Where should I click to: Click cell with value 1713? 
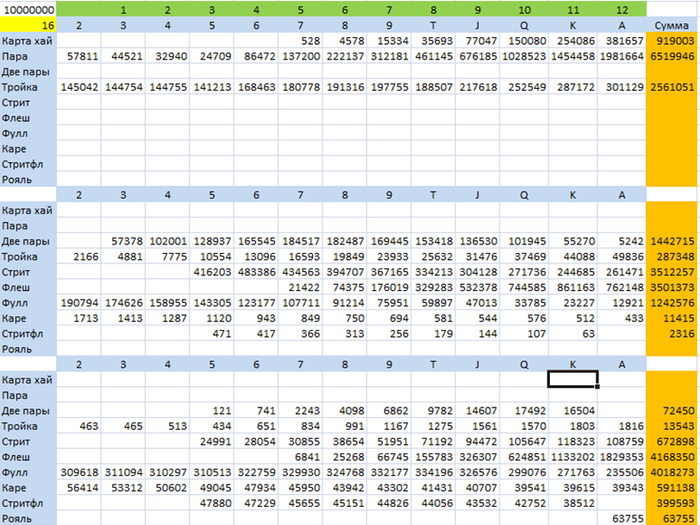(x=79, y=318)
